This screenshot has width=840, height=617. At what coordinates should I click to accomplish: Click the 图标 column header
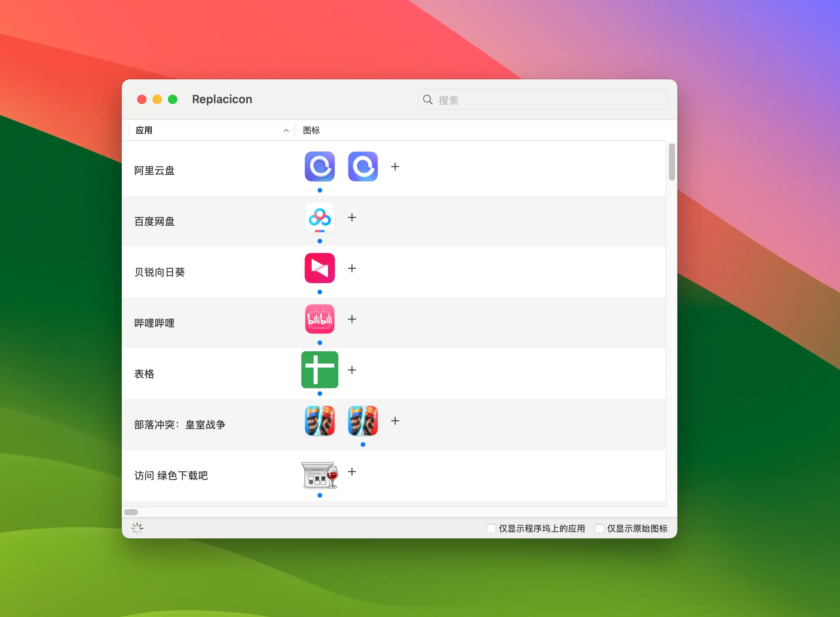tap(311, 130)
